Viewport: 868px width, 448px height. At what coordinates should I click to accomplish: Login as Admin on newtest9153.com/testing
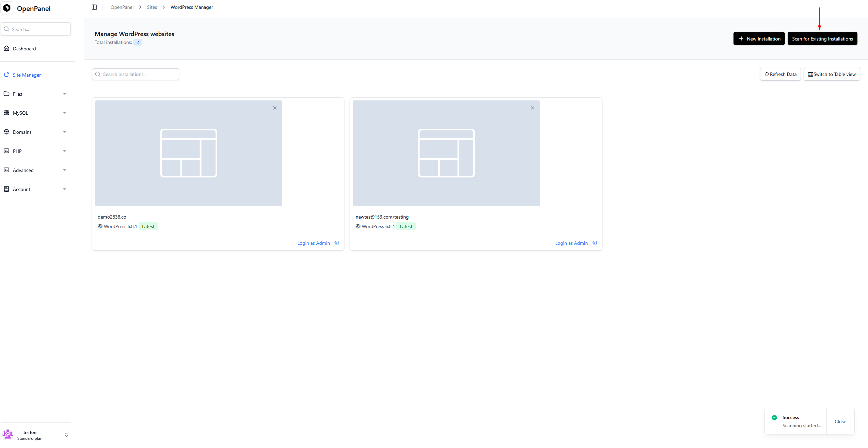(x=571, y=243)
